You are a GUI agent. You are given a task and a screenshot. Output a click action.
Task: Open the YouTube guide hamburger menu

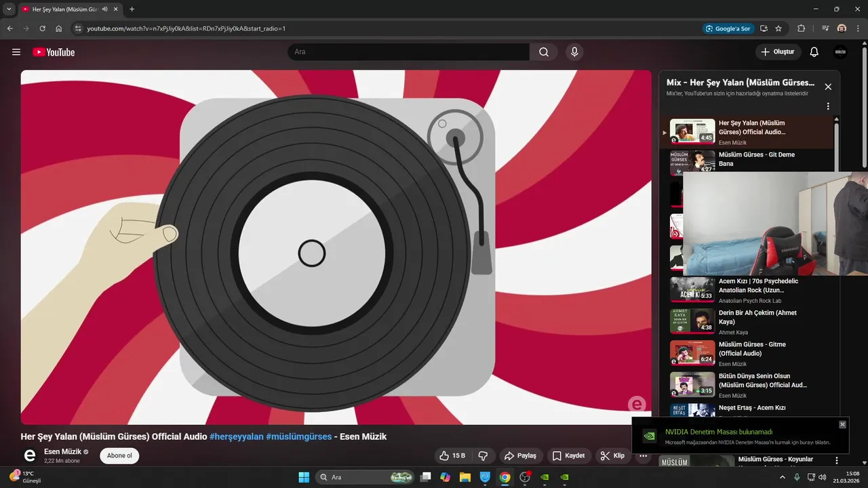point(16,52)
